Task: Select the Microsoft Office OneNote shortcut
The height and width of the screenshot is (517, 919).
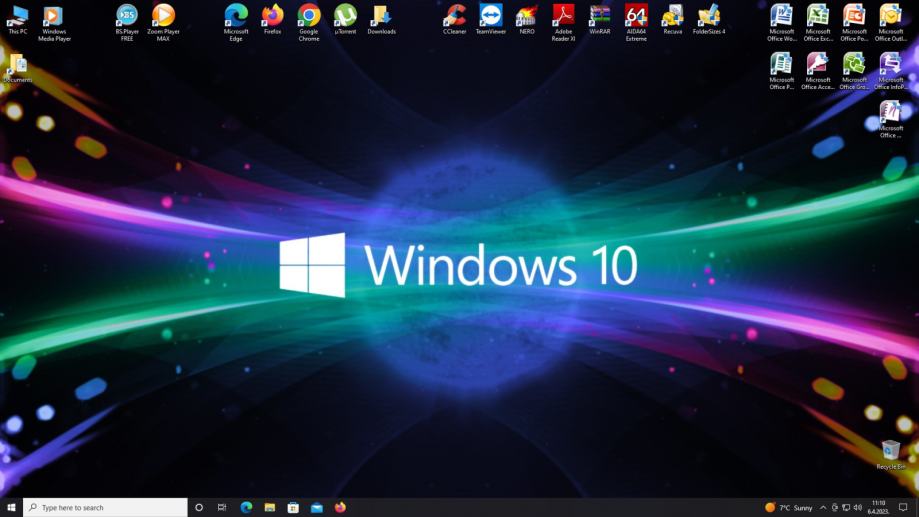Action: point(890,120)
